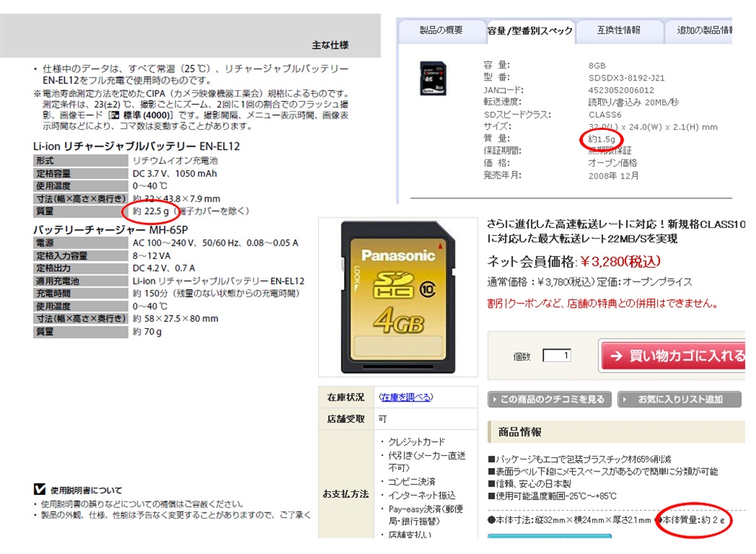The image size is (756, 554).
Task: Click the 使用可能温度範囲 line
Action: [x=552, y=496]
